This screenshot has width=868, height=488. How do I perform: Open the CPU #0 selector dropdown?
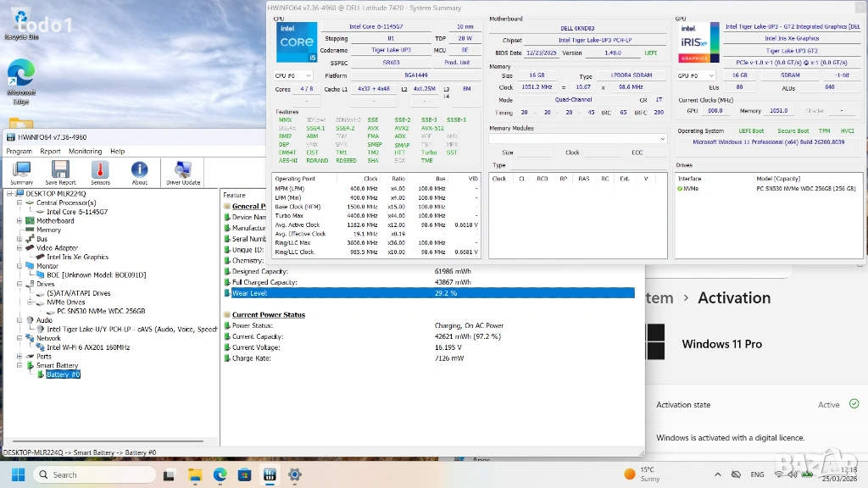pos(294,75)
